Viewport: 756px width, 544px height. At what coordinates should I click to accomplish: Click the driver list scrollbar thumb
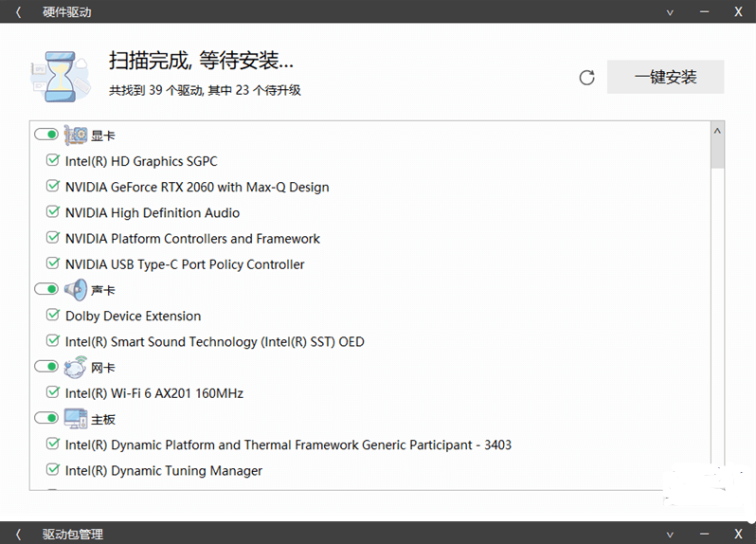[717, 153]
